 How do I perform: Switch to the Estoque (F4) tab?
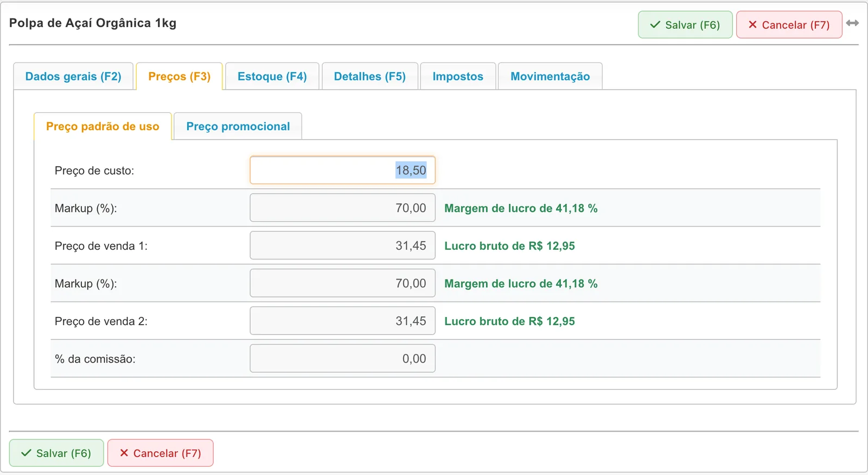pyautogui.click(x=272, y=77)
